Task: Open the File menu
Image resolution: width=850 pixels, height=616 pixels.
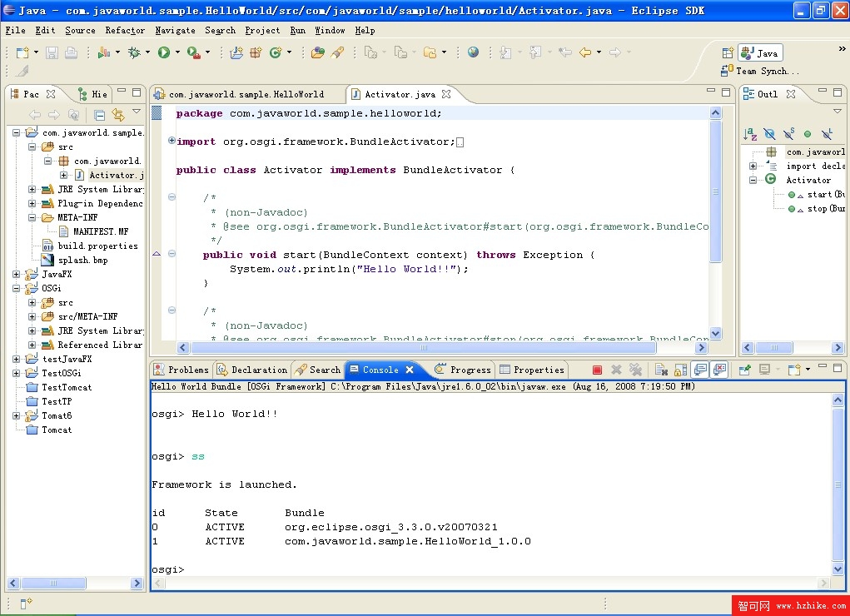Action: click(15, 30)
